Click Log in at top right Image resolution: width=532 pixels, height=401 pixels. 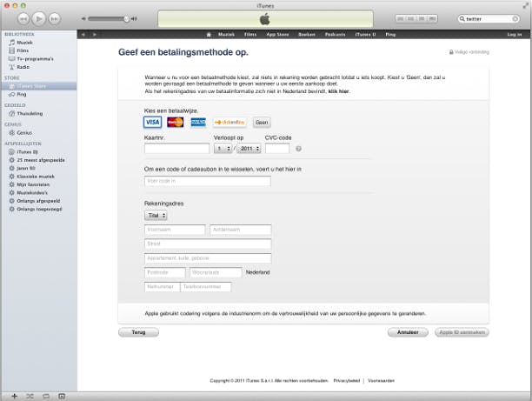point(515,34)
